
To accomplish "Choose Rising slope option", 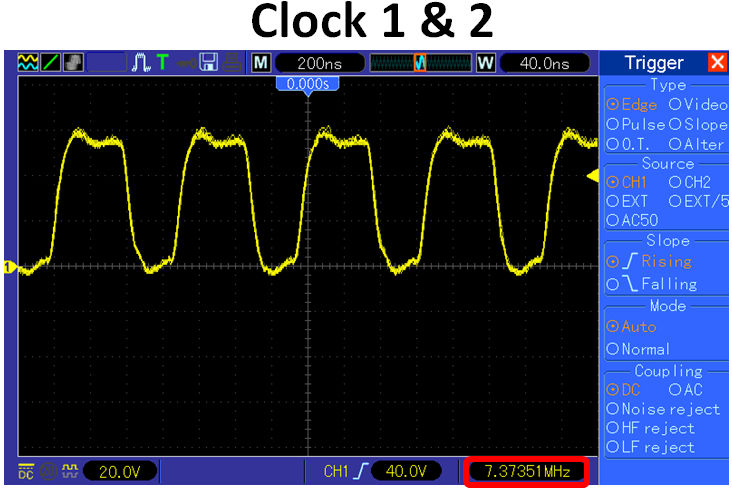I will coord(649,261).
